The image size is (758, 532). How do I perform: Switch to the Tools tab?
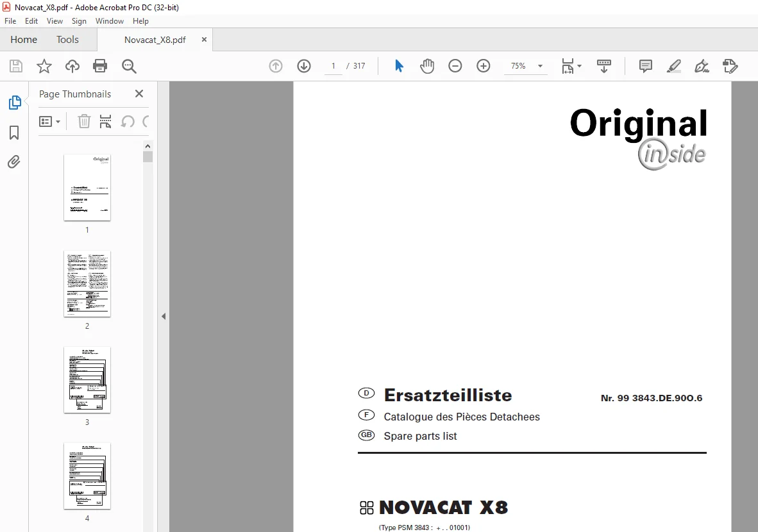[67, 40]
